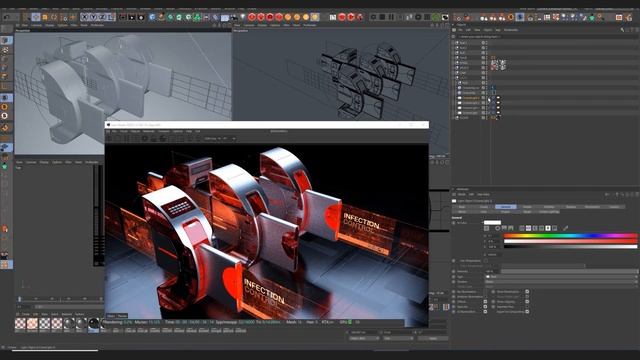Viewport: 640px width, 360px height.
Task: Switch to the Visibility tab
Action: click(549, 207)
